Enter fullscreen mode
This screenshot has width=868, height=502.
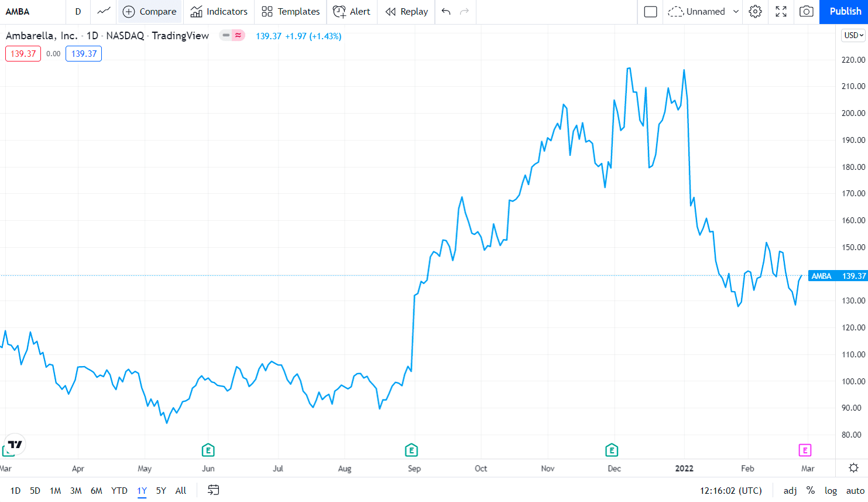click(781, 11)
